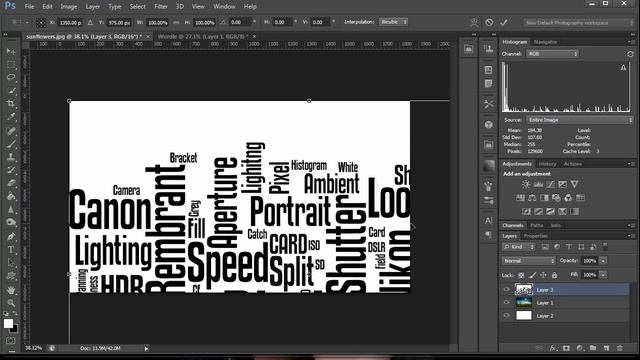The image size is (640, 360).
Task: Select the Move tool
Action: 11,51
